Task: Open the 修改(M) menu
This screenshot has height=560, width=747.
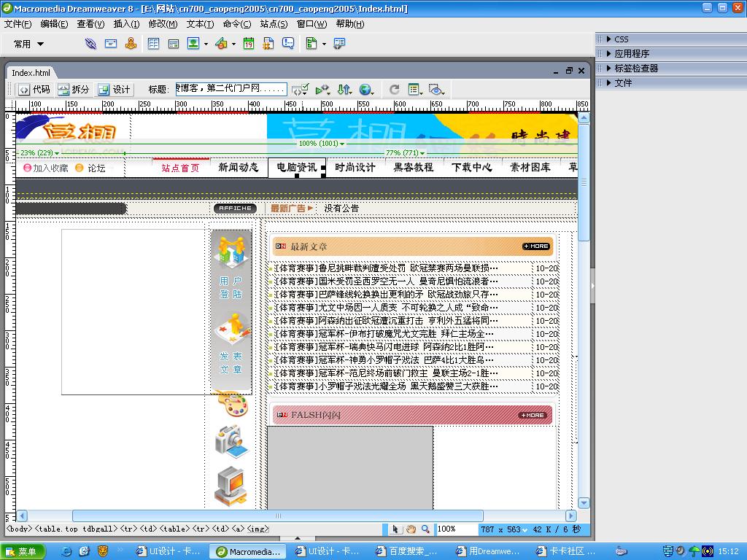Action: point(163,24)
